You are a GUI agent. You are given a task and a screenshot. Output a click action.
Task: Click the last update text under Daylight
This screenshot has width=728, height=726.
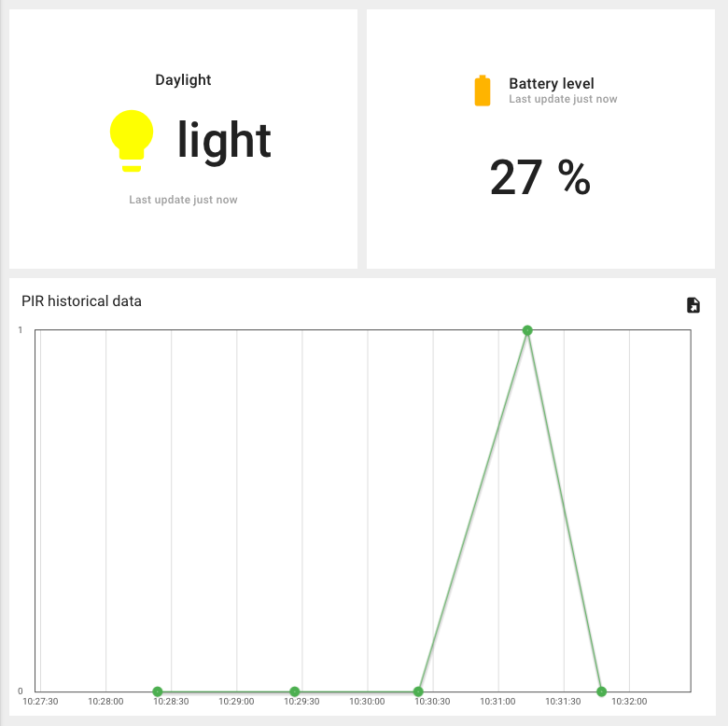click(x=183, y=200)
